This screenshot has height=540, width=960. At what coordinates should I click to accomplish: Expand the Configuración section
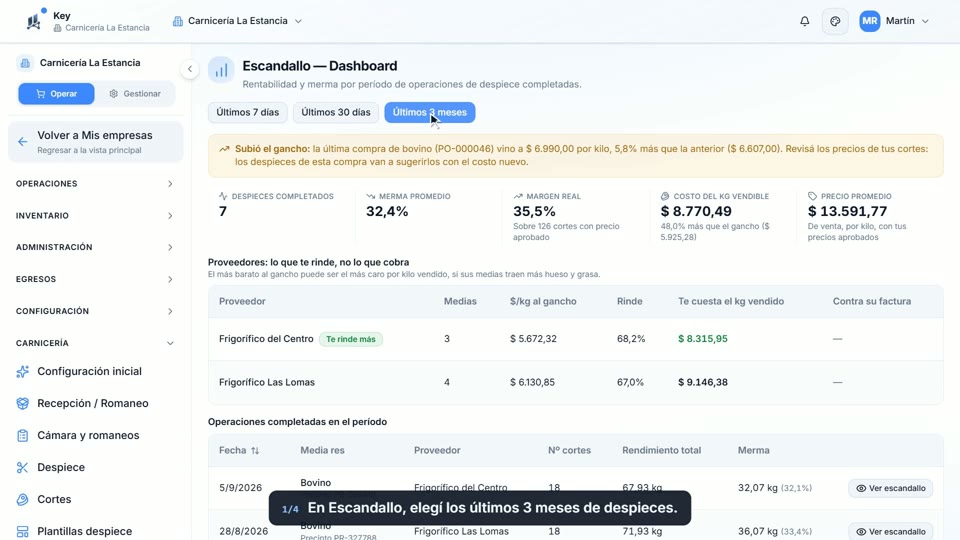[95, 311]
